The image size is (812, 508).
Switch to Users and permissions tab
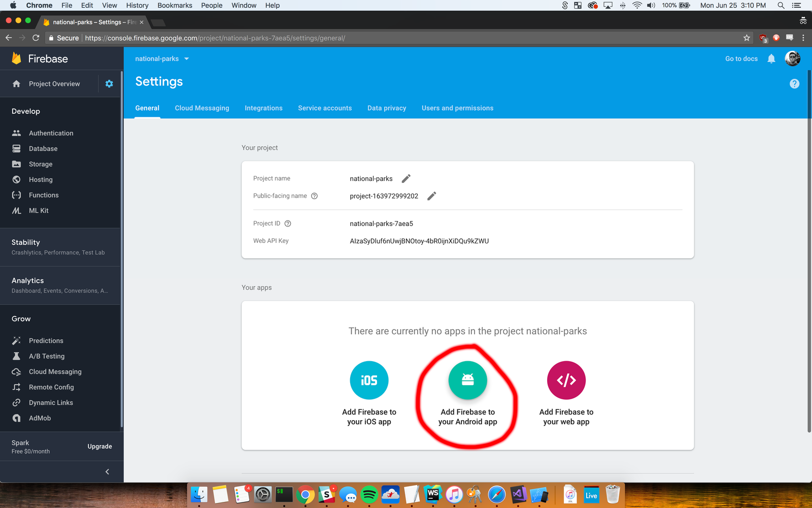click(457, 108)
